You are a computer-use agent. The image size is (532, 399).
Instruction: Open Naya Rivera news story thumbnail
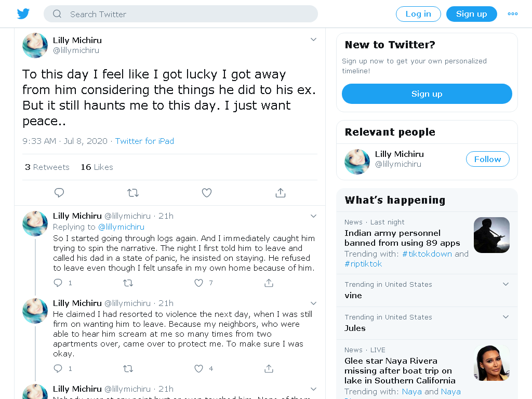(491, 363)
